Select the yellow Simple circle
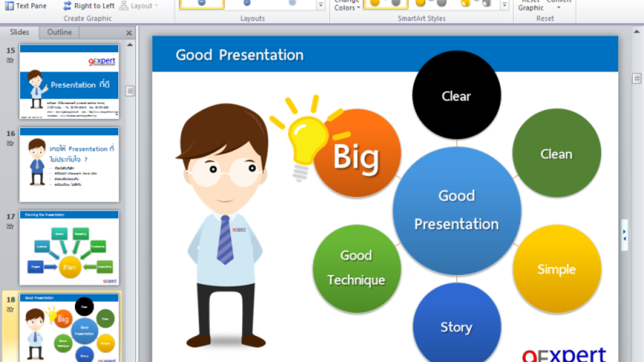Viewport: 644px width, 362px height. coord(557,269)
